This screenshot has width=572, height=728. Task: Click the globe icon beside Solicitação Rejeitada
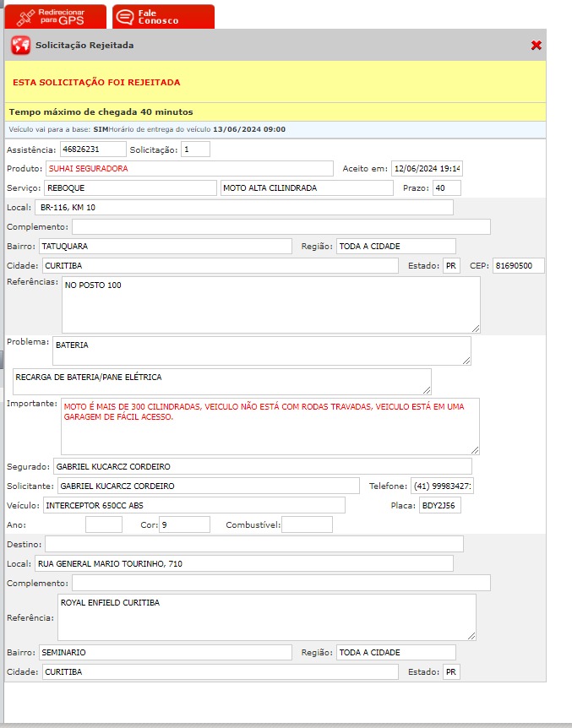tap(21, 46)
